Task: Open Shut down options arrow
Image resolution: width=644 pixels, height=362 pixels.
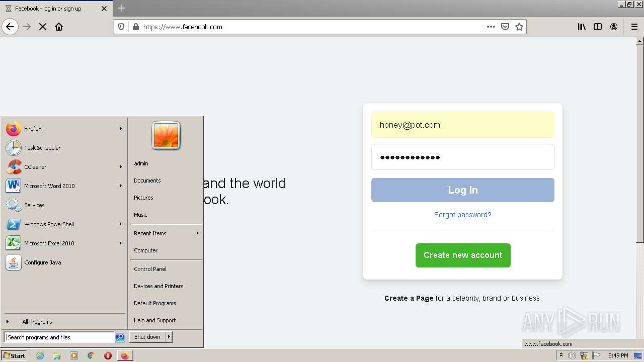Action: [169, 337]
